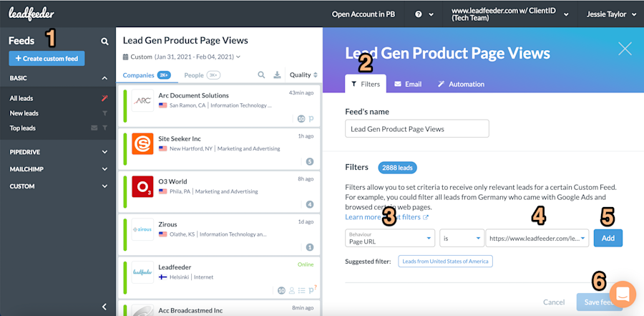Click Create custom feed button
Image resolution: width=644 pixels, height=316 pixels.
coord(47,59)
